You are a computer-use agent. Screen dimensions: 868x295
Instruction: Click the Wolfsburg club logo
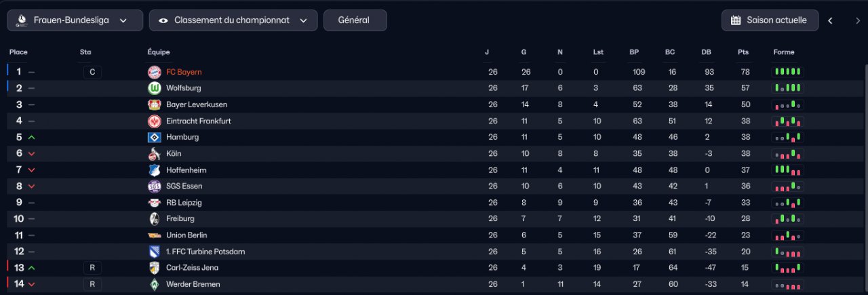[154, 88]
